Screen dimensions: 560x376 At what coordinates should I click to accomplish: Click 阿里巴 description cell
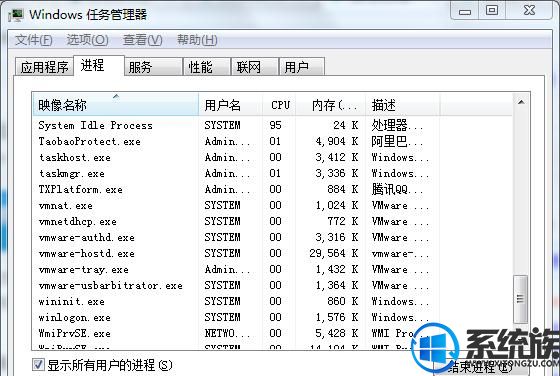(x=397, y=141)
